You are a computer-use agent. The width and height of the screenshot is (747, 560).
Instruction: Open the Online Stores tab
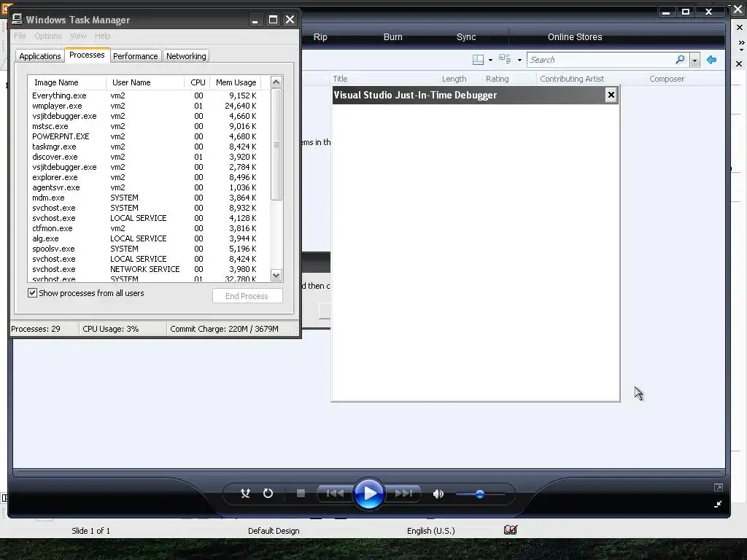tap(575, 36)
